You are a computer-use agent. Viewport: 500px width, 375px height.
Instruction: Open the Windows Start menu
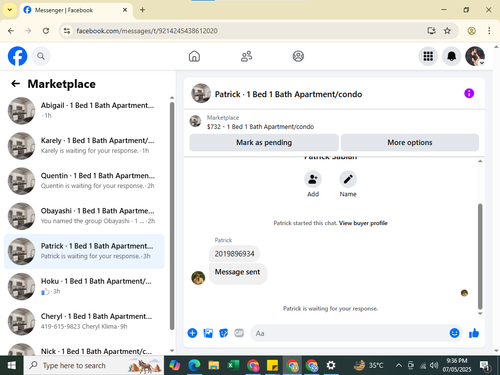pos(12,366)
